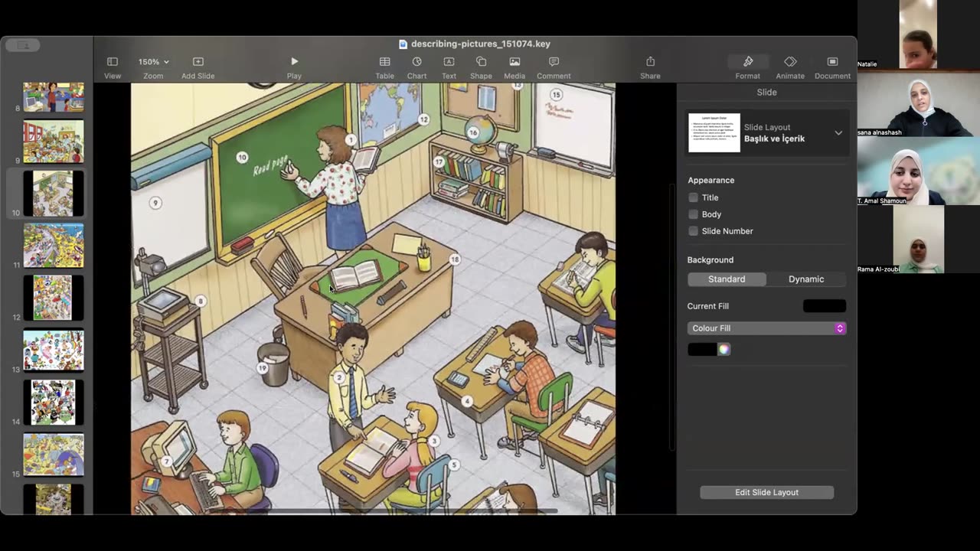Enable the Title checkbox
The width and height of the screenshot is (980, 551).
[x=693, y=197]
